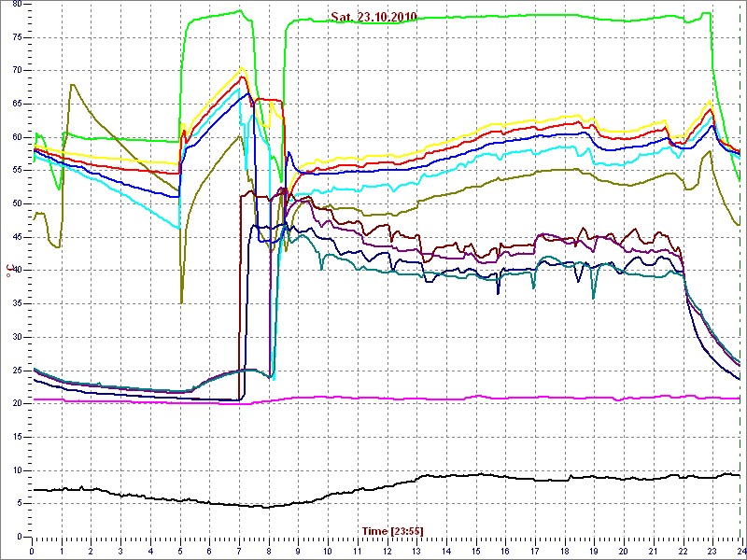This screenshot has height=560, width=747.
Task: Click the date title Sat. 23.10.2010
Action: point(374,17)
